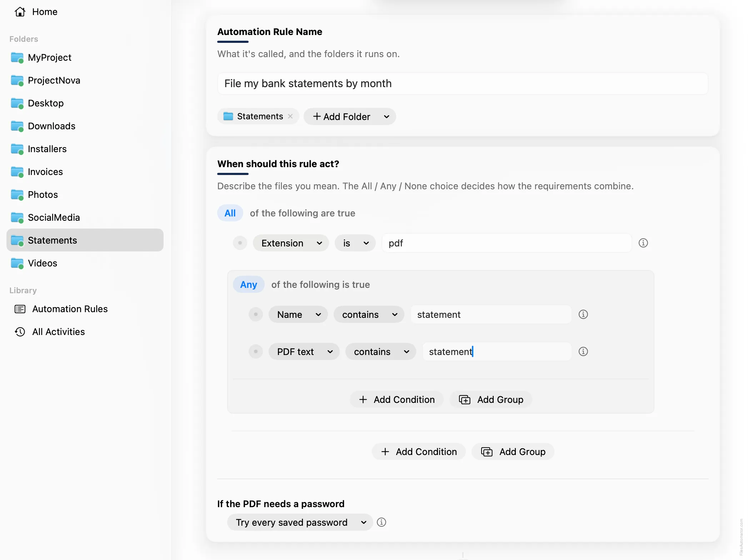The height and width of the screenshot is (560, 748).
Task: Select the Statements folder in sidebar
Action: tap(85, 240)
